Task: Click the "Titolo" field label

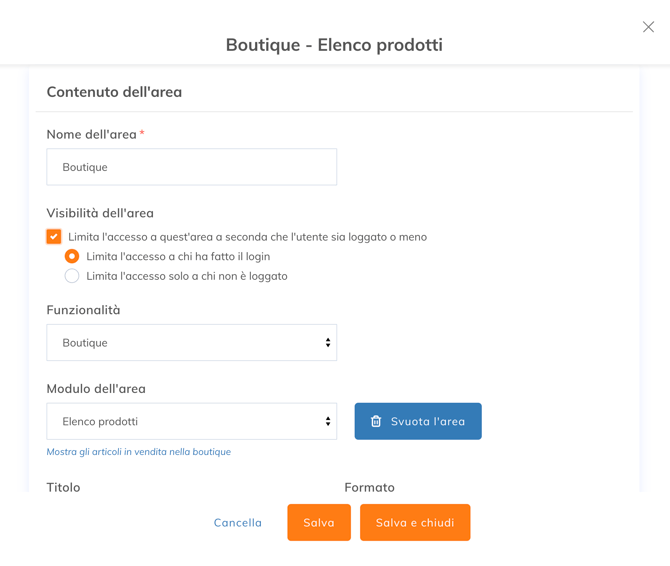Action: click(63, 487)
